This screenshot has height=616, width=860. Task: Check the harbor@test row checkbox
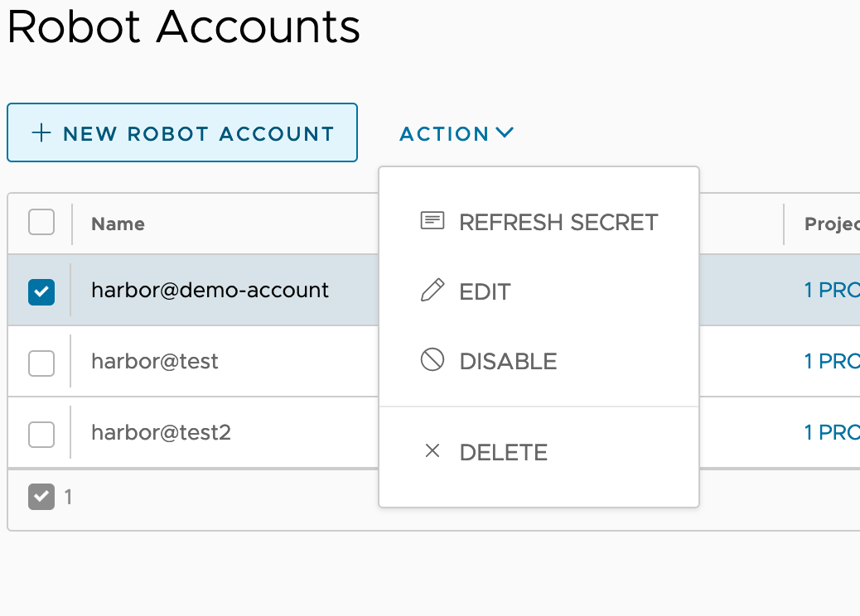(41, 361)
